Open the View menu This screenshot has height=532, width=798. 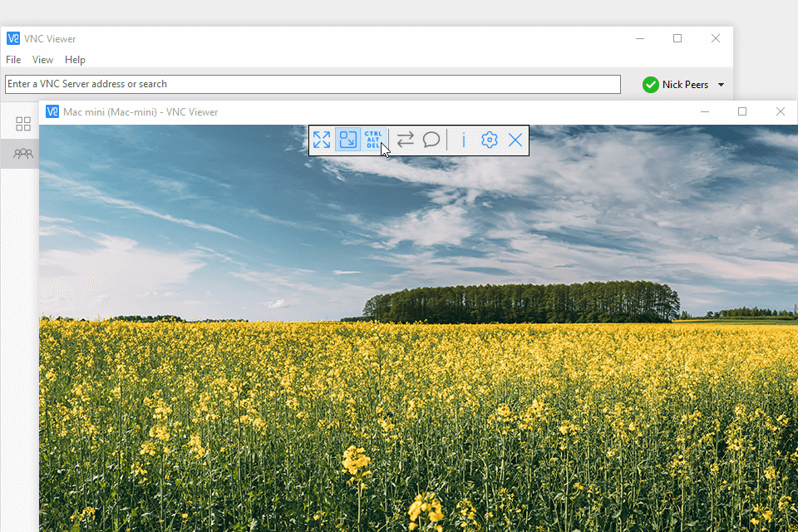click(x=42, y=59)
